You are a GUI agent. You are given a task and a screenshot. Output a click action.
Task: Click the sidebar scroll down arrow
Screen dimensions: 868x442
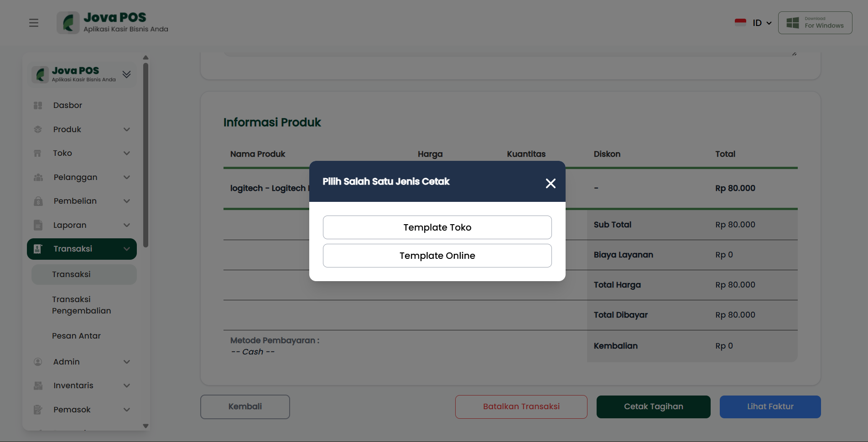pyautogui.click(x=146, y=426)
